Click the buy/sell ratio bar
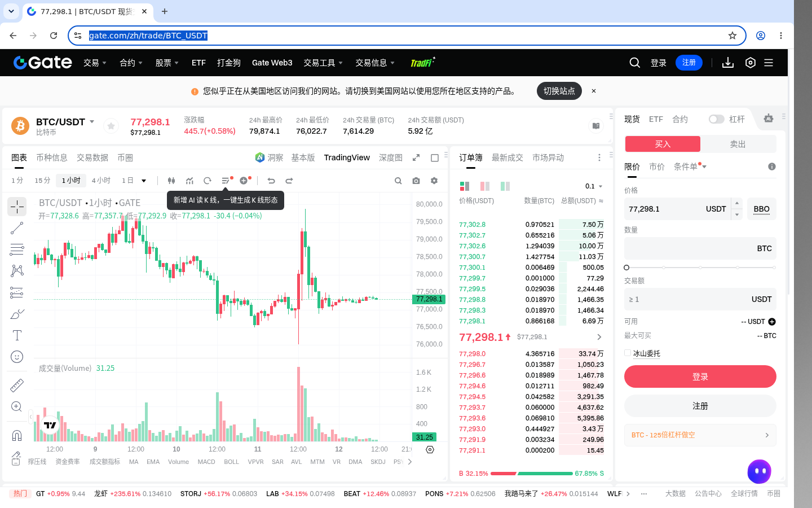The image size is (812, 508). [x=532, y=474]
